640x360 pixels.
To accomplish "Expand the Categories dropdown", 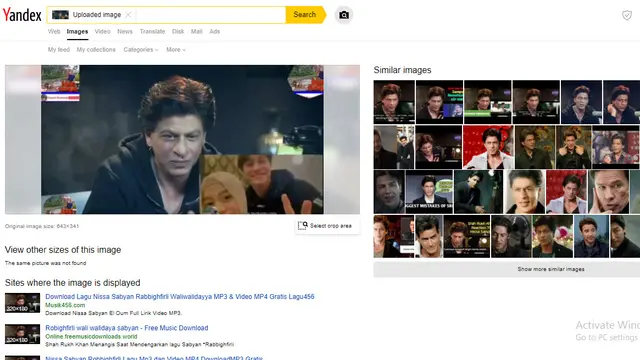I will (x=141, y=50).
